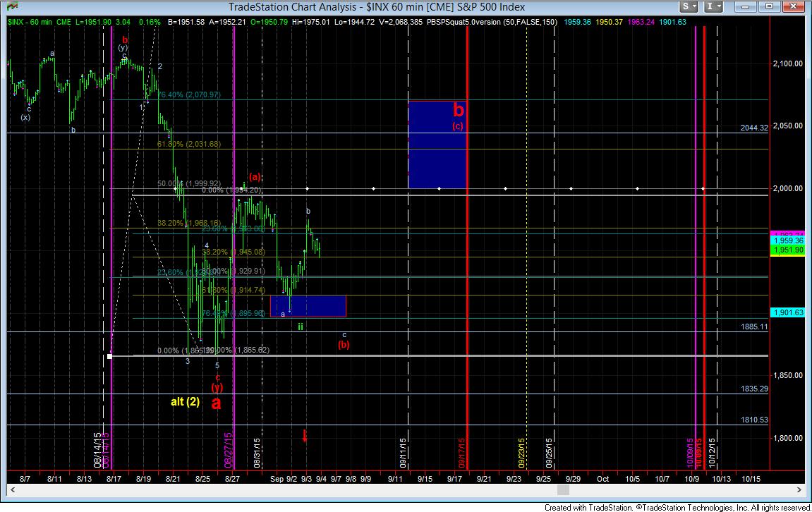Image resolution: width=812 pixels, height=512 pixels.
Task: Click the 'Oct' time axis label
Action: click(x=602, y=479)
